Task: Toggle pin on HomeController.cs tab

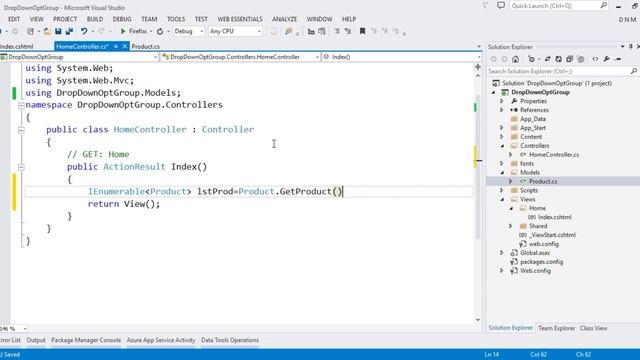Action: click(x=116, y=47)
